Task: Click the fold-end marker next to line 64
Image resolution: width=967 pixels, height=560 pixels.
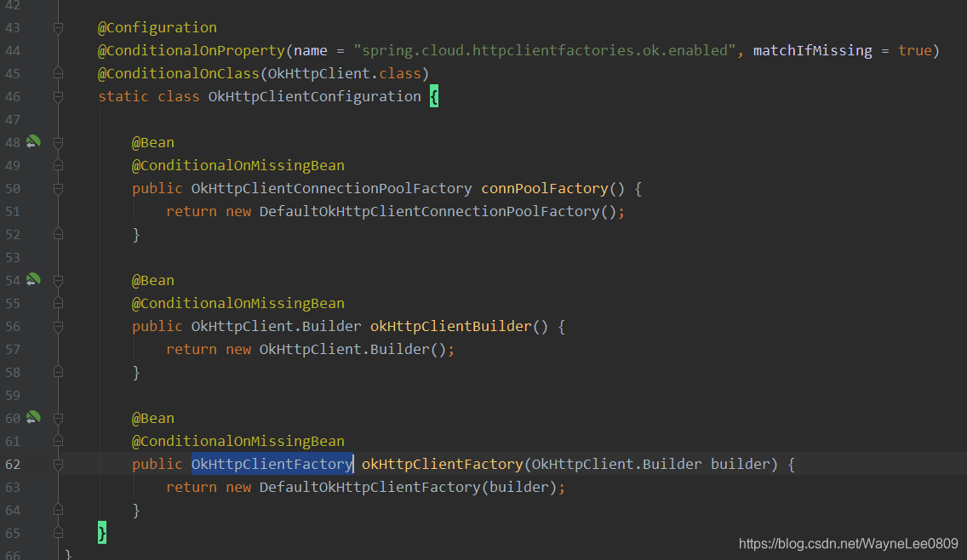Action: click(58, 510)
